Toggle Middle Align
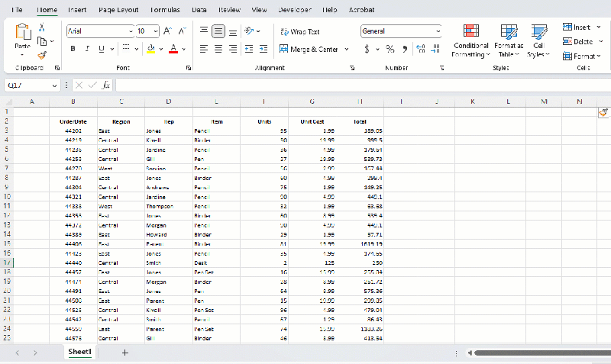The width and height of the screenshot is (611, 364). coord(218,31)
